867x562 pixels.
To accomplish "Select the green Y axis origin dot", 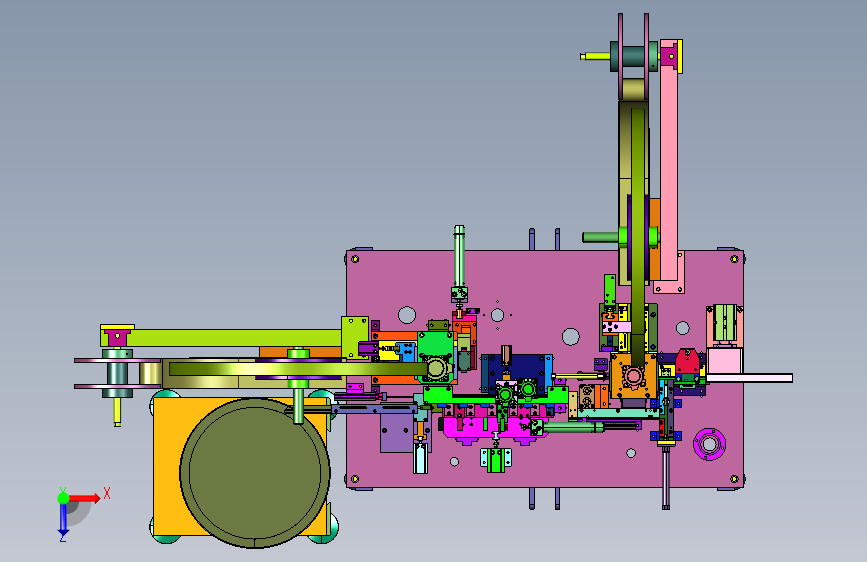I will pyautogui.click(x=63, y=498).
